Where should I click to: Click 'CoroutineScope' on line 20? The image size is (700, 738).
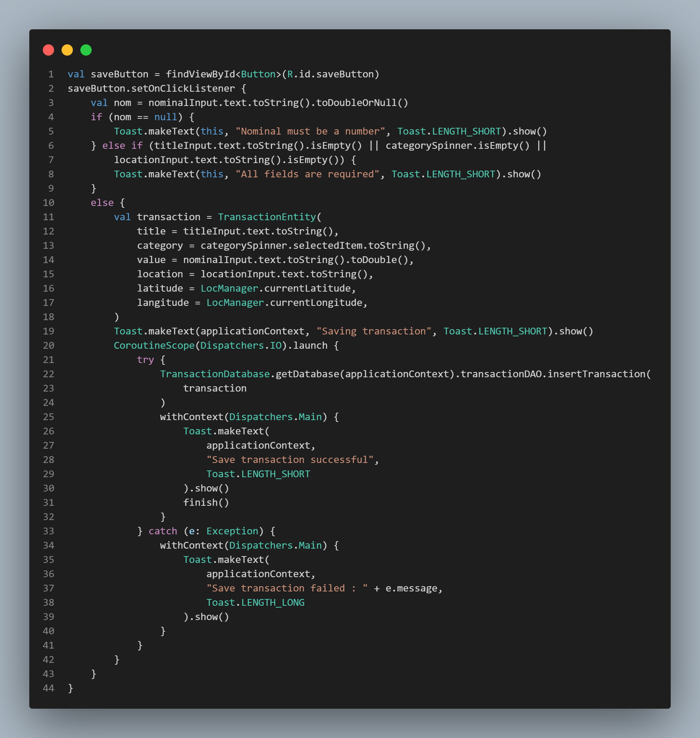click(154, 346)
